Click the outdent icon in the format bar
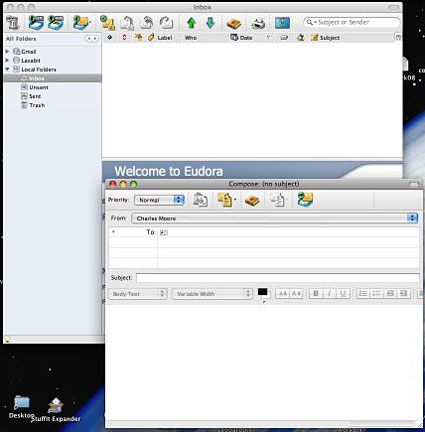 click(x=390, y=293)
